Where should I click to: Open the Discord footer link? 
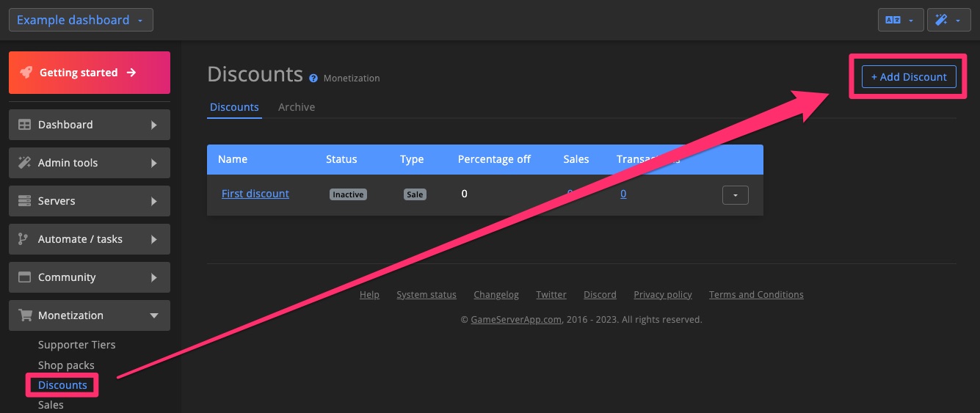600,295
